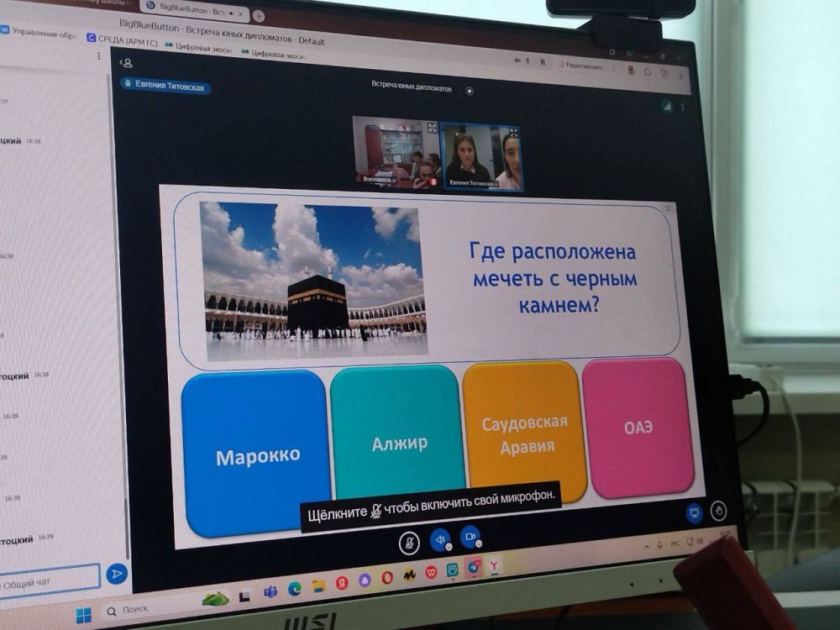
Task: Open the second Цифровая экоси bookmark
Action: click(x=273, y=54)
